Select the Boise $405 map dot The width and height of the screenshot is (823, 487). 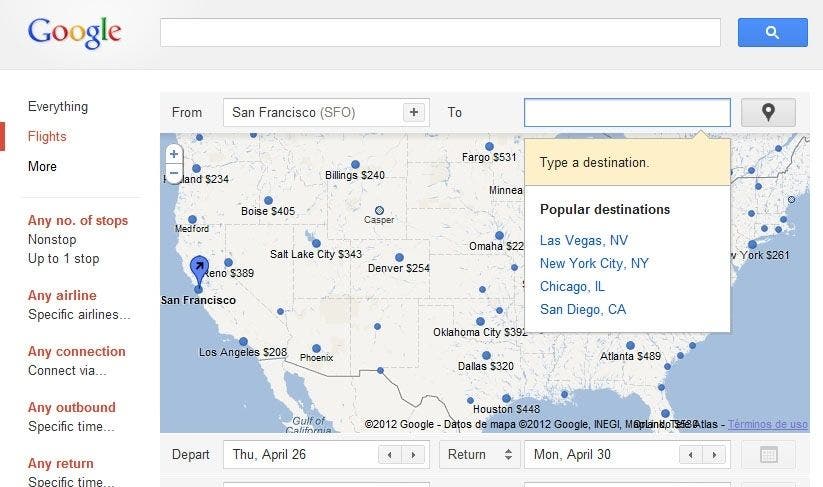pos(268,200)
